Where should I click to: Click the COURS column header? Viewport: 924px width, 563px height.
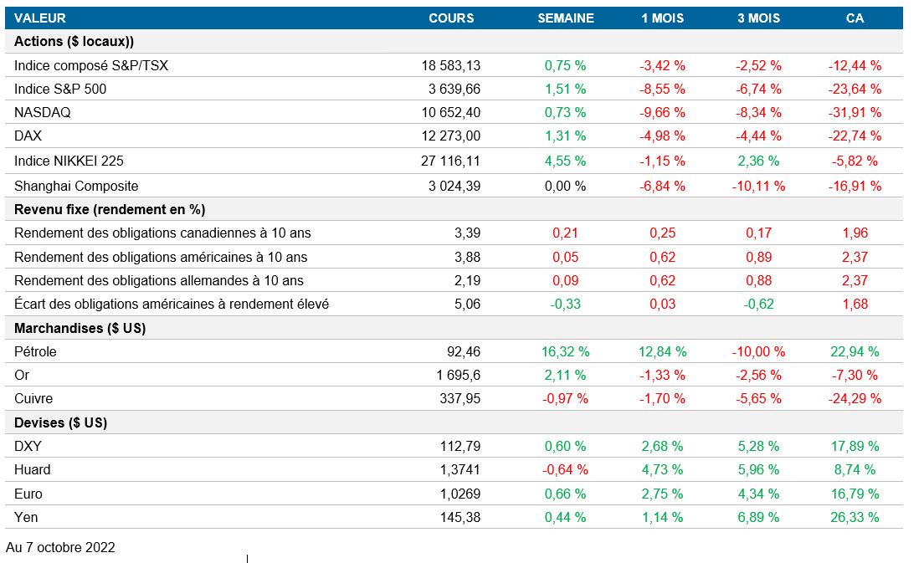tap(451, 18)
